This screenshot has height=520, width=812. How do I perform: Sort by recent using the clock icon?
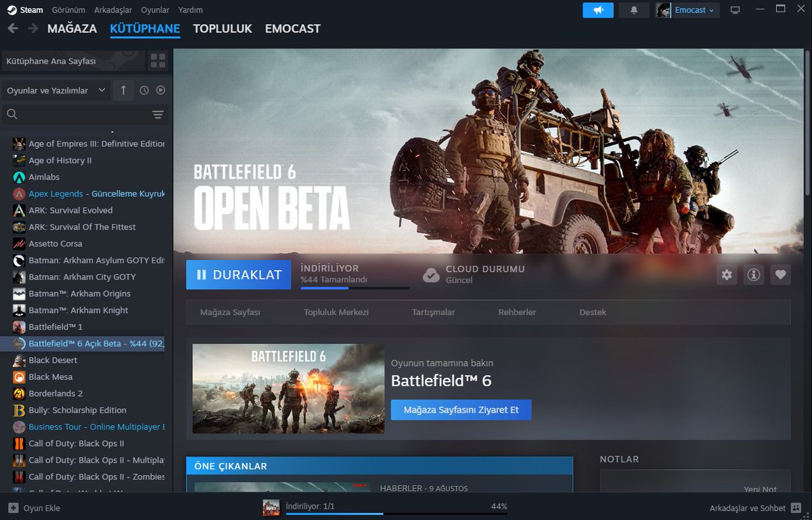144,90
